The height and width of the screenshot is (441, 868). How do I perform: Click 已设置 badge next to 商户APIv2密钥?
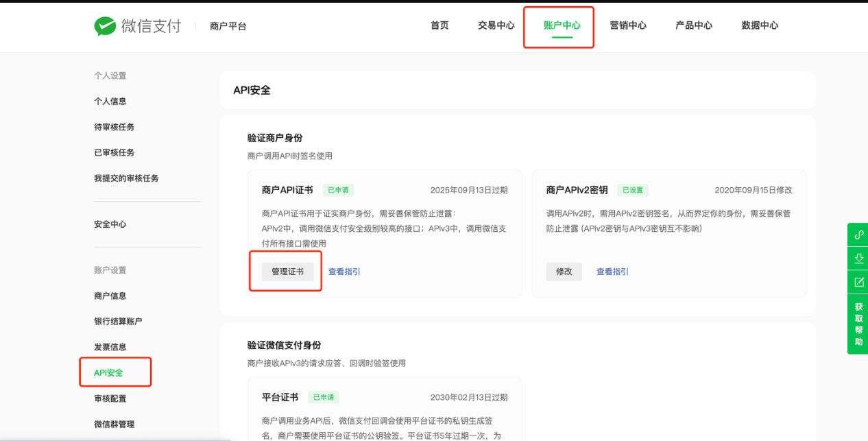(x=632, y=190)
